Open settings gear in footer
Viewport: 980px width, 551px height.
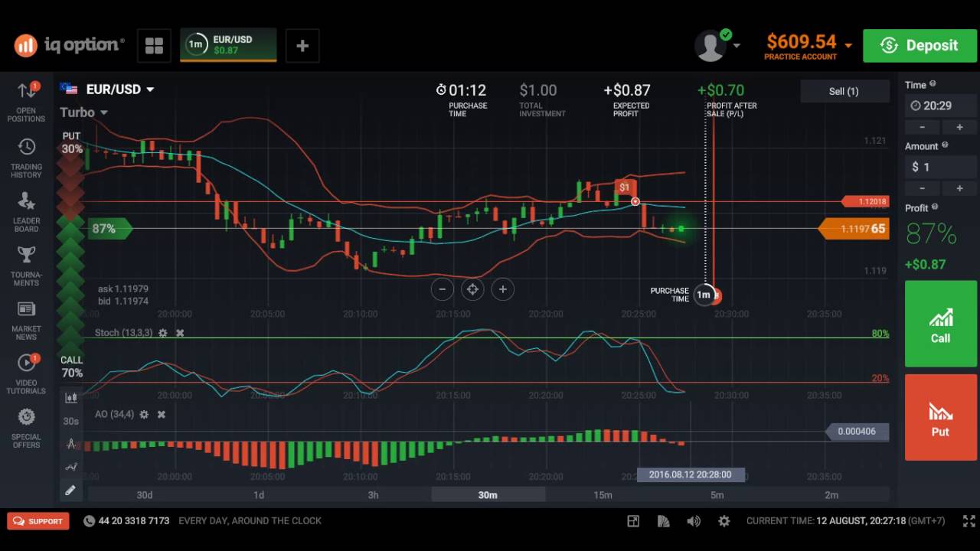pos(724,521)
